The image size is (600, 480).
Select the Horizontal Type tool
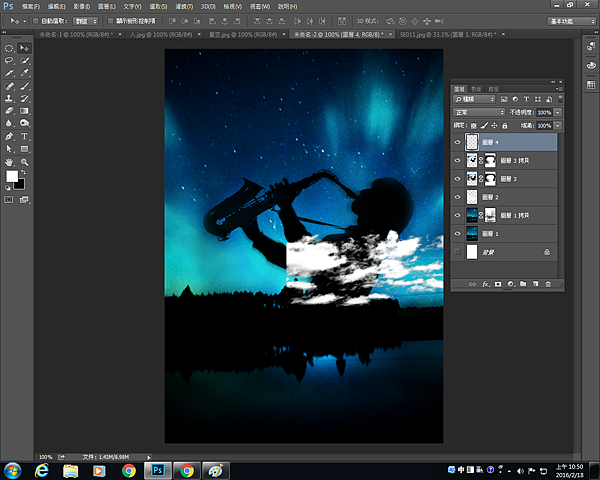point(24,135)
